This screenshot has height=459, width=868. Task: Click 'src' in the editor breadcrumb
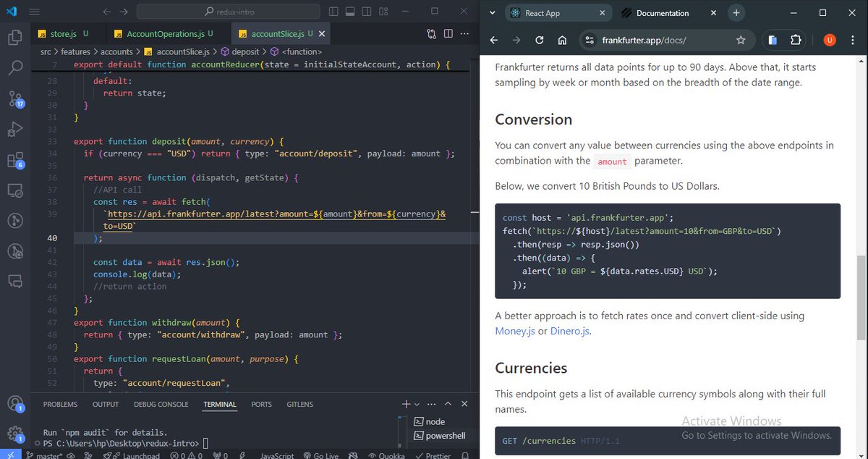point(46,52)
